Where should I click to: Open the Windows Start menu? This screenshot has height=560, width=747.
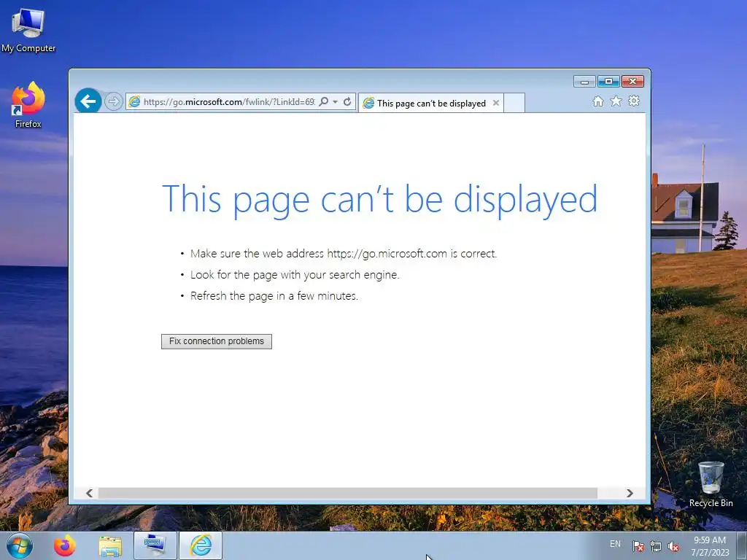click(x=20, y=545)
